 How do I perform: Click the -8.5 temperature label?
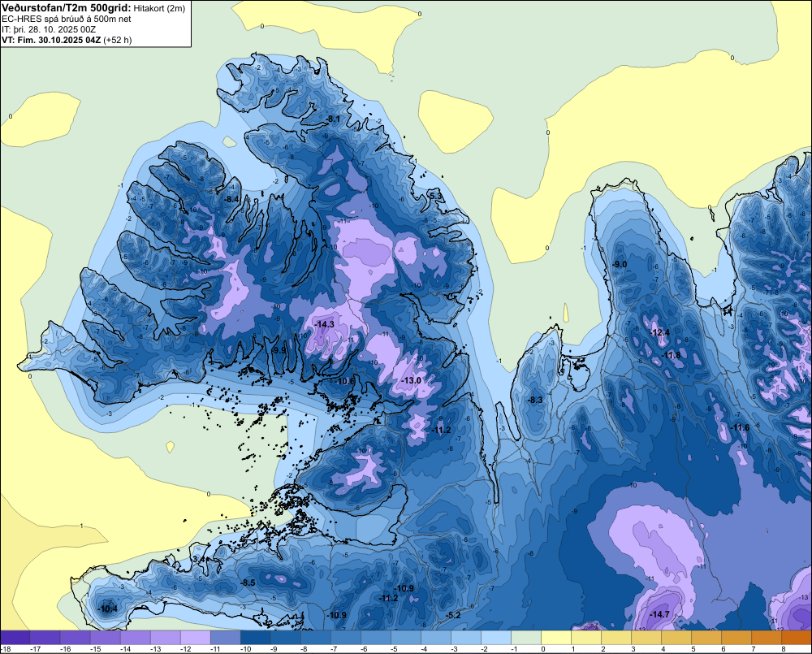(x=248, y=583)
